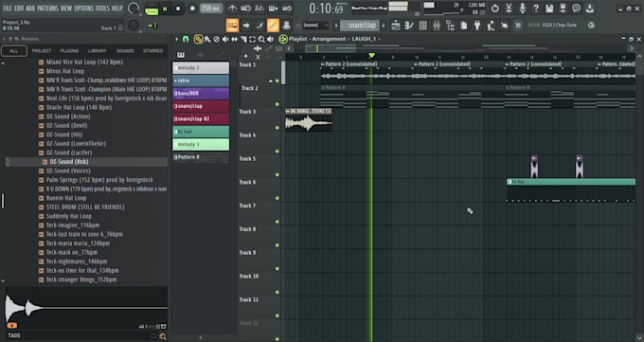The image size is (644, 342).
Task: Open the FILE menu
Action: point(8,9)
